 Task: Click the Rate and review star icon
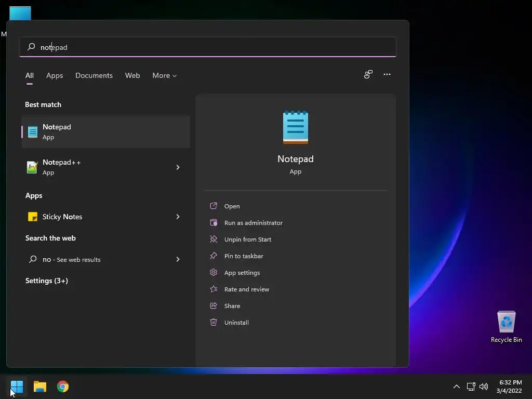click(x=214, y=289)
